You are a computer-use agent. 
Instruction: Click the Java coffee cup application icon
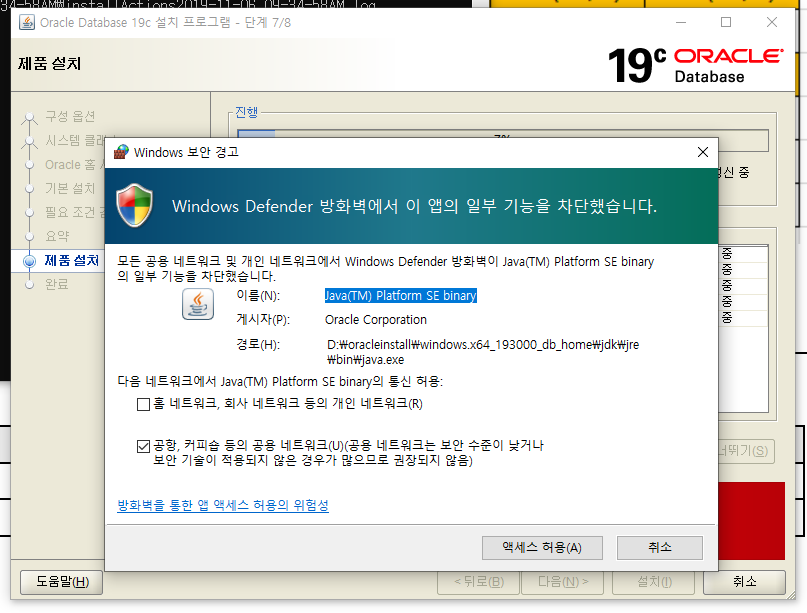click(198, 304)
